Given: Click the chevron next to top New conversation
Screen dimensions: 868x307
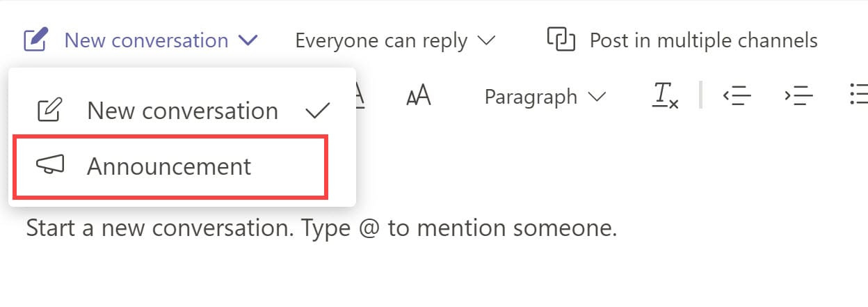Looking at the screenshot, I should [x=248, y=40].
